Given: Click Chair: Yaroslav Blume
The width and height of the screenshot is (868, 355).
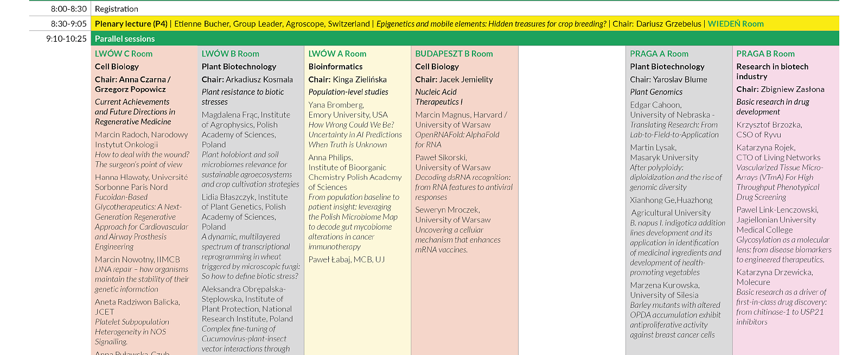Looking at the screenshot, I should tap(669, 79).
